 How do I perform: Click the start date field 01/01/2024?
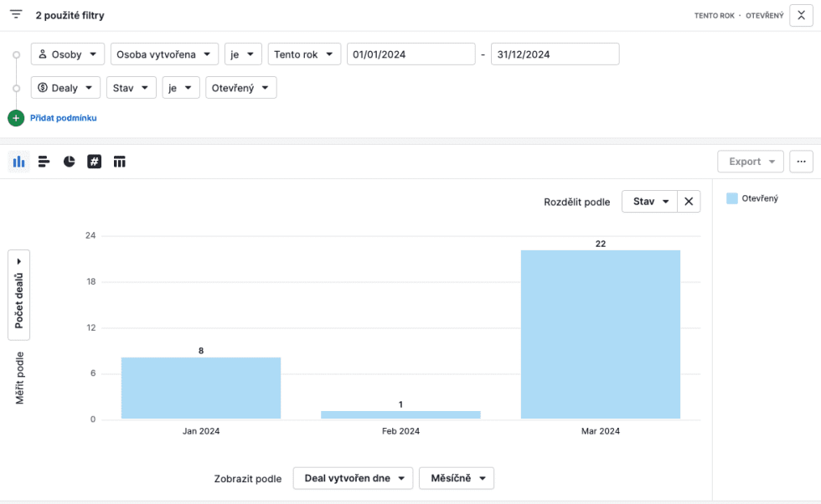[x=410, y=54]
